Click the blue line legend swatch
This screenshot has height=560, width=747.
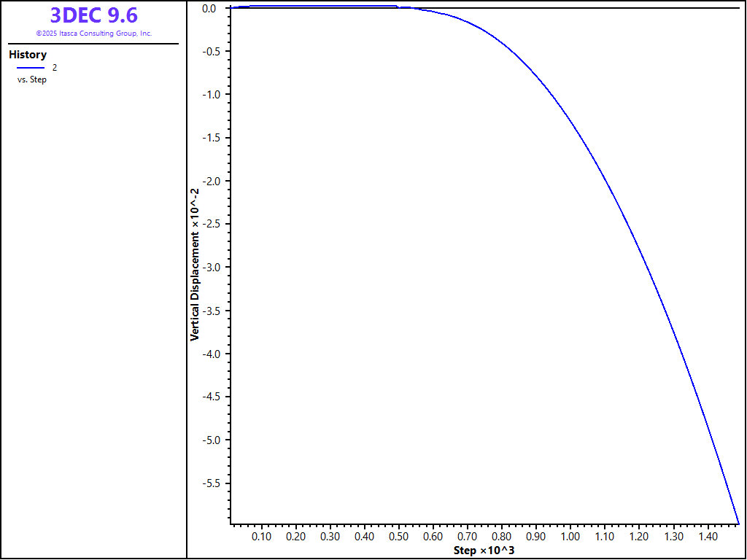point(31,68)
